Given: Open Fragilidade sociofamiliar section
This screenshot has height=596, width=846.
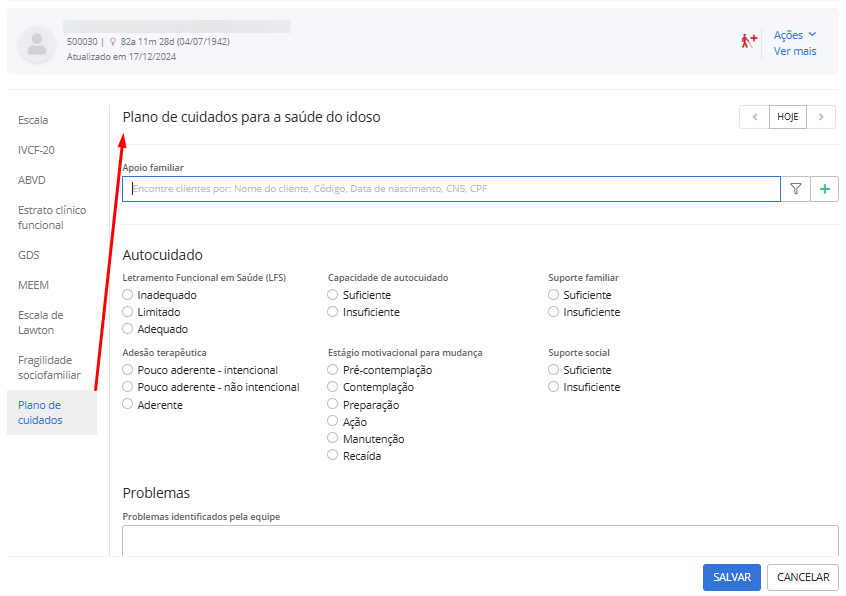Looking at the screenshot, I should point(49,367).
